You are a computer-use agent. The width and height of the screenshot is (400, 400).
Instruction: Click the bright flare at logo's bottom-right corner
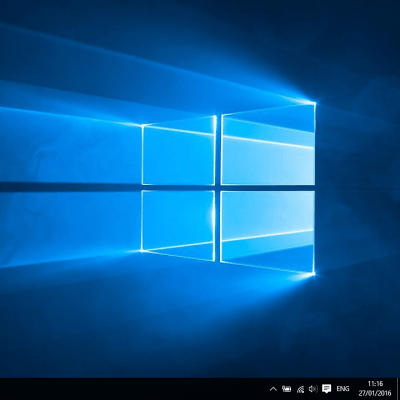pyautogui.click(x=314, y=274)
